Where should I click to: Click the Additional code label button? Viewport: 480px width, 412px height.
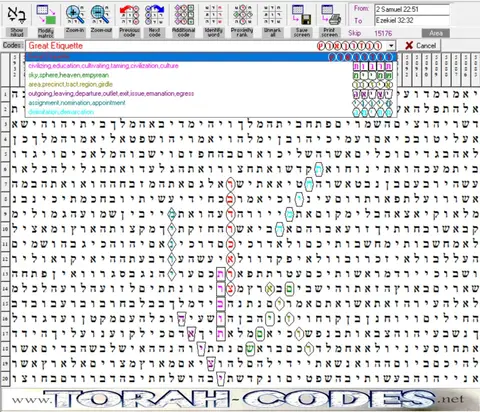(x=184, y=32)
